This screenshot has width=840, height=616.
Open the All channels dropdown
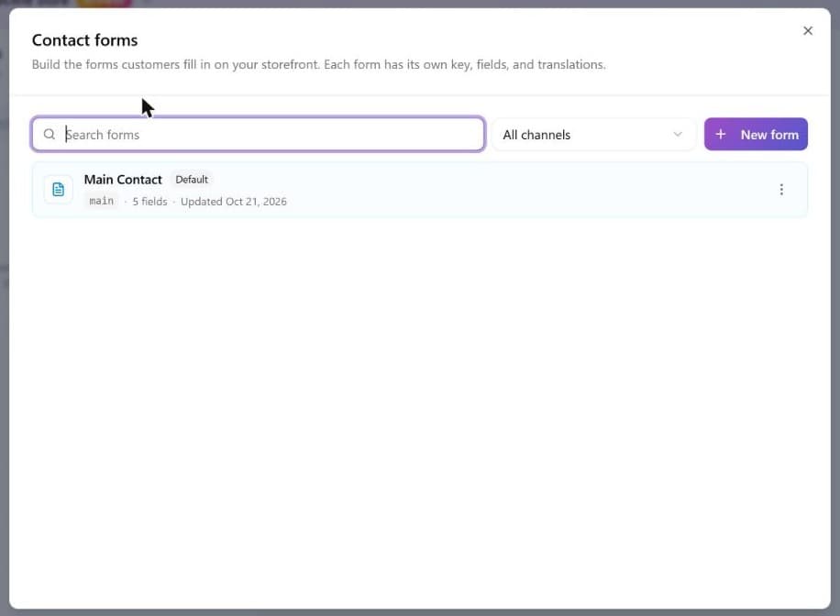[593, 135]
